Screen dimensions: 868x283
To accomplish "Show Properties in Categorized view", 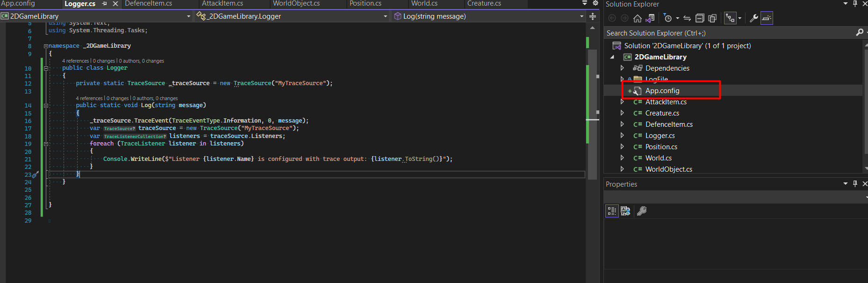I will tap(612, 211).
